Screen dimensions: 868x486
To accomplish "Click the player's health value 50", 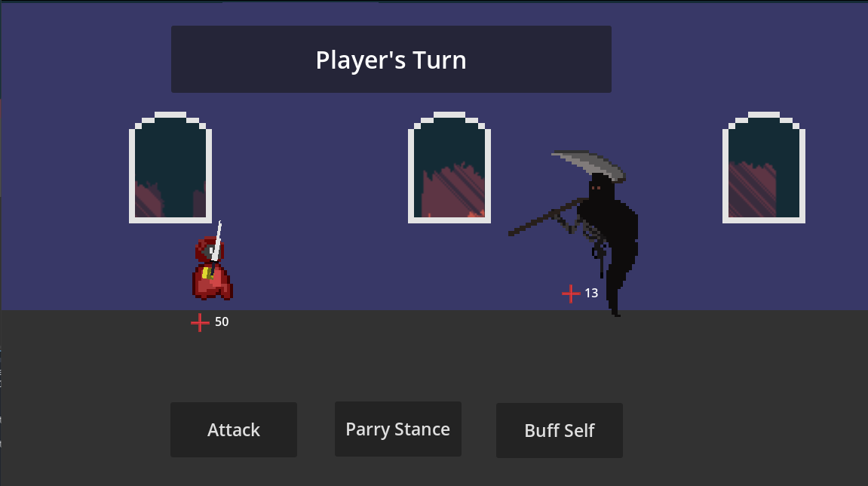I will (x=222, y=322).
